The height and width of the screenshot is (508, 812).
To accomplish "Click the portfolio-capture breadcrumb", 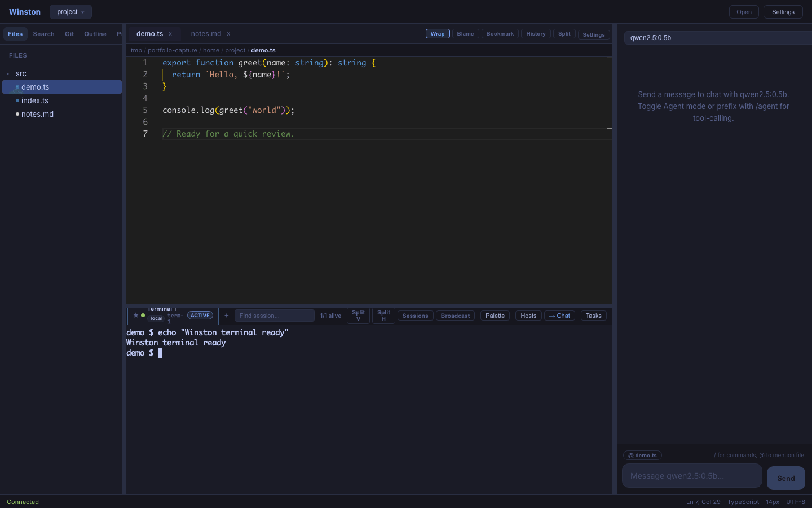I will [173, 50].
